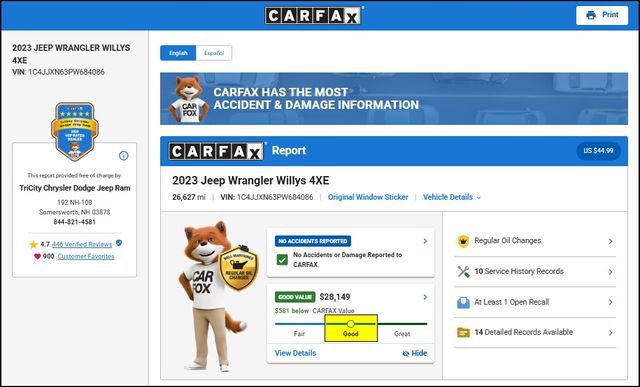Click the value slider knob at Good
This screenshot has height=387, width=640.
coord(350,324)
